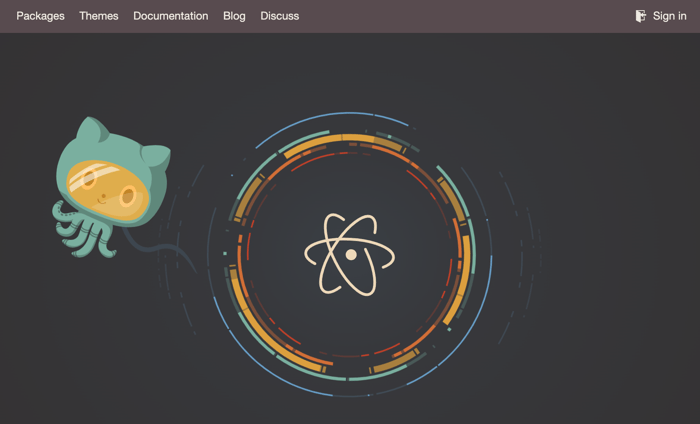Open the Discuss forum link
This screenshot has width=700, height=424.
tap(279, 16)
